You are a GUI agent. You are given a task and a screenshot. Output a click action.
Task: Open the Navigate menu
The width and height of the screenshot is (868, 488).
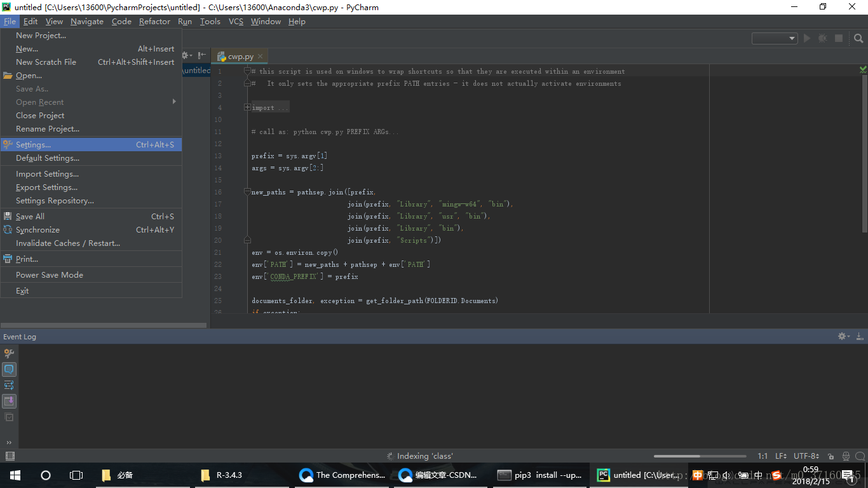tap(87, 21)
